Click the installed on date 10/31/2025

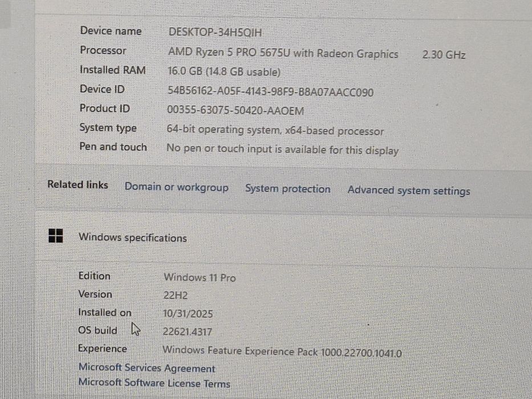188,313
